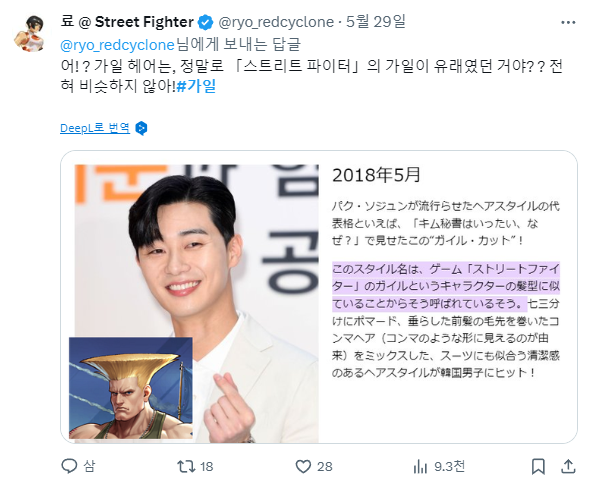Open the 료 @ Street Fighter display name
This screenshot has height=487, width=590.
(127, 22)
